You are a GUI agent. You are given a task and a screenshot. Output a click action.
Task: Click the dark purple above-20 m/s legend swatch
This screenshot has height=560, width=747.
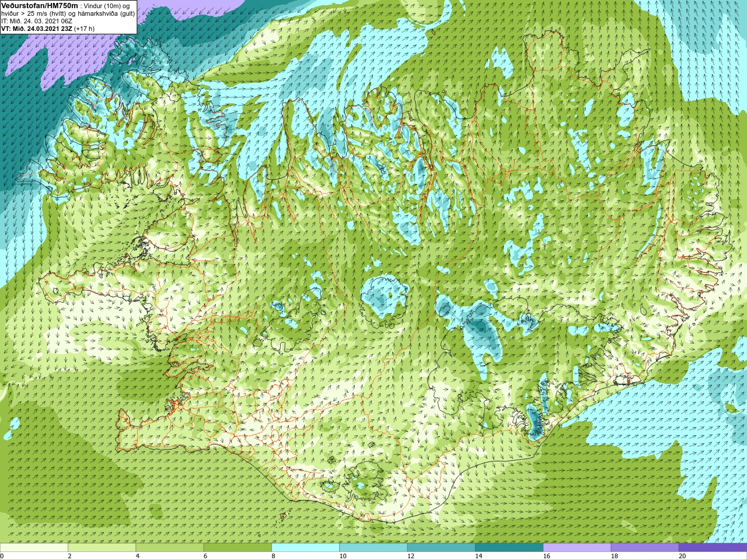713,547
